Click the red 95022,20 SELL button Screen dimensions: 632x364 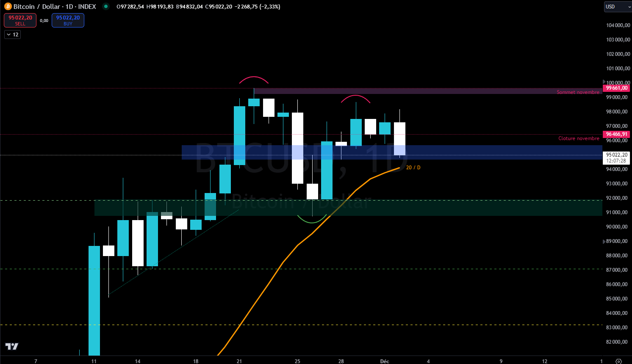click(x=20, y=20)
